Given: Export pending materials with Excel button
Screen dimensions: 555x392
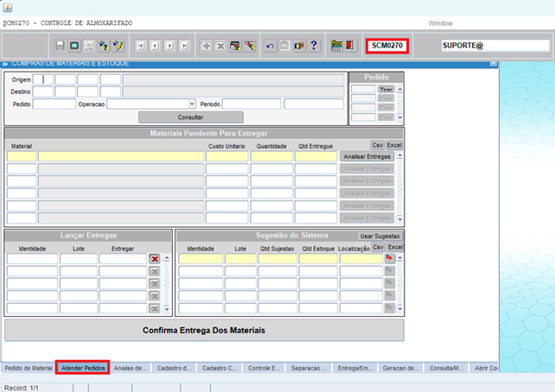Looking at the screenshot, I should [394, 145].
